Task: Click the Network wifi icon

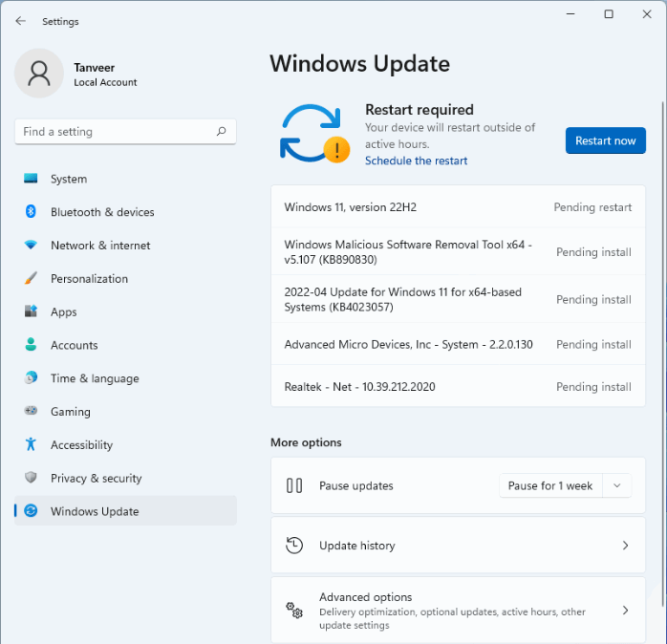Action: 31,245
